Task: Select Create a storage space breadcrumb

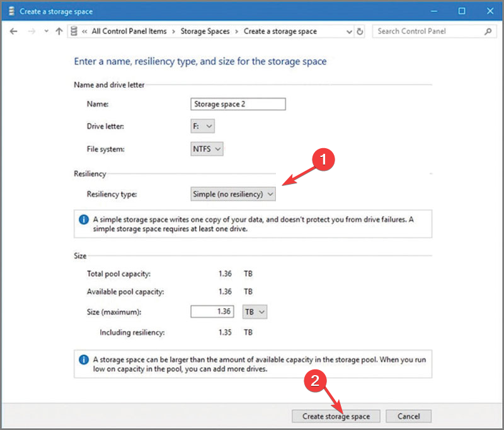Action: [280, 31]
